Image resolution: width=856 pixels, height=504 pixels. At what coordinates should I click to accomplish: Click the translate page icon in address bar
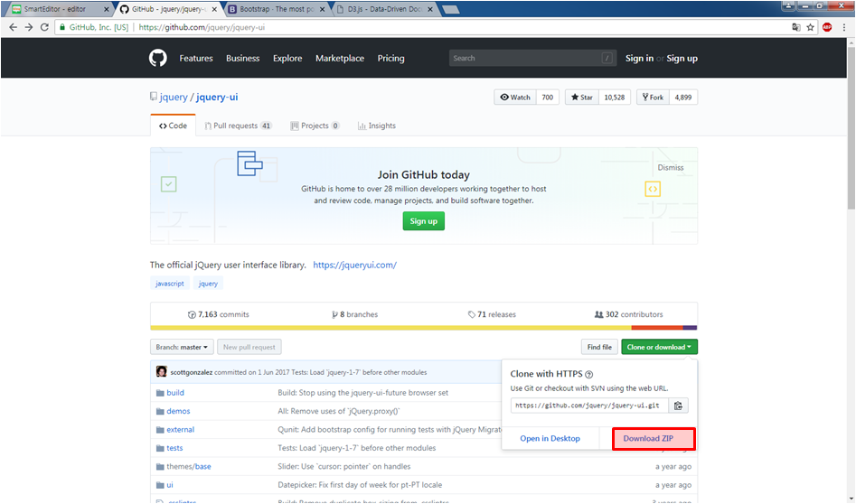(x=796, y=27)
